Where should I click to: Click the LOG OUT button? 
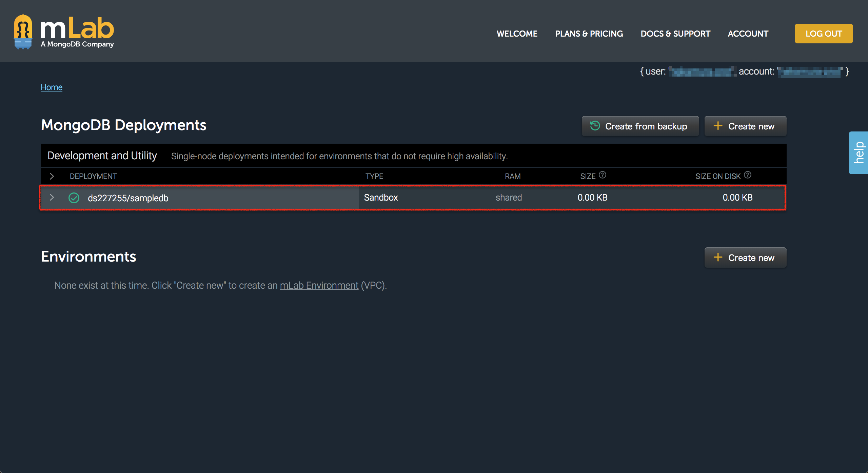pyautogui.click(x=824, y=34)
